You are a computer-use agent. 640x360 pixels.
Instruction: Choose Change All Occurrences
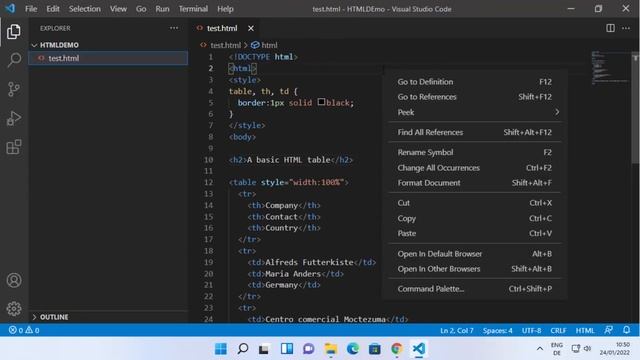[475, 168]
